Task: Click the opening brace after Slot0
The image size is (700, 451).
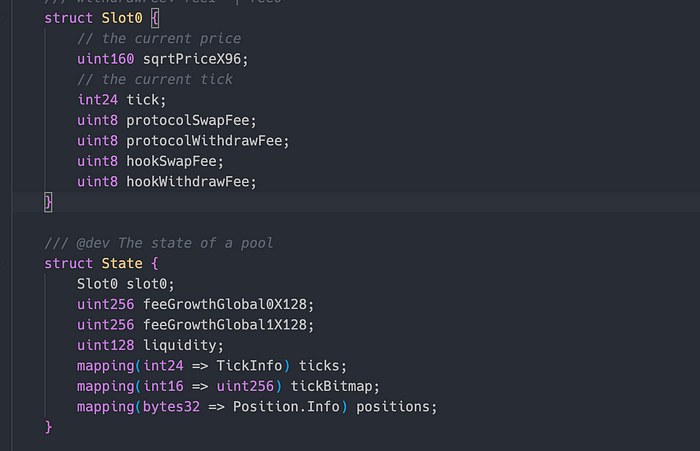Action: (x=155, y=18)
